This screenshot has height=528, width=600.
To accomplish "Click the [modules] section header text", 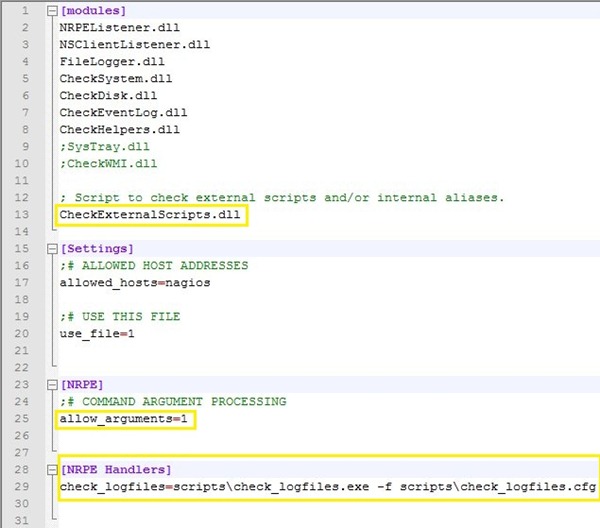I will (93, 11).
